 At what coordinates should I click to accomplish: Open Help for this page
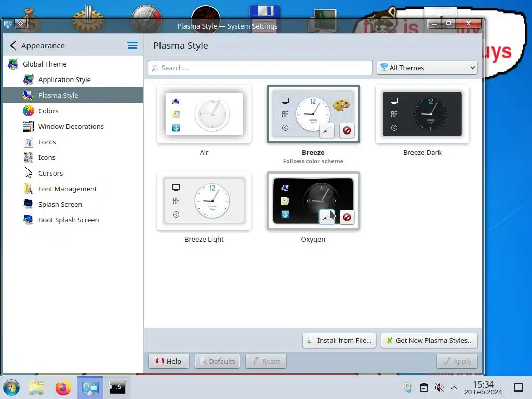(169, 362)
